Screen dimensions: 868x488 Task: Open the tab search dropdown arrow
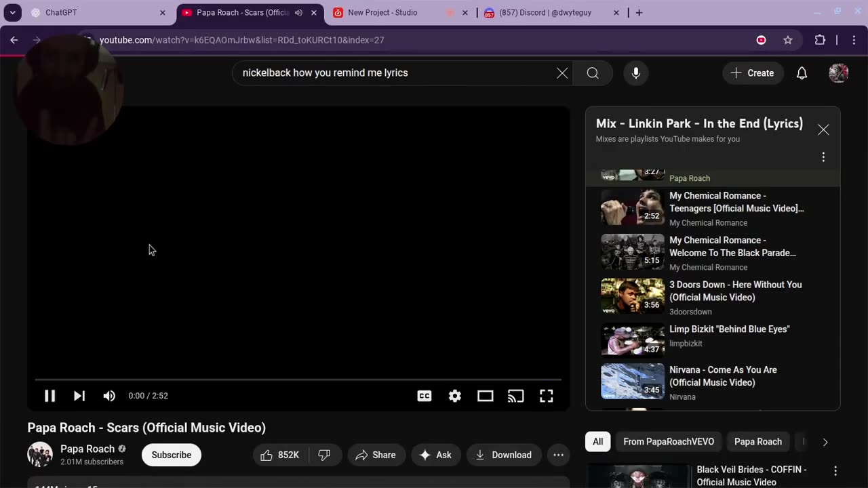click(12, 13)
